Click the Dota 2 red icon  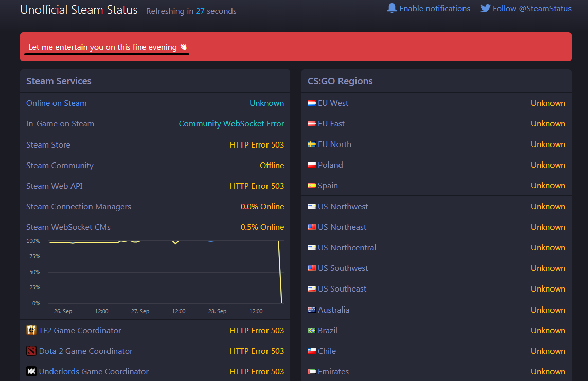pos(31,351)
